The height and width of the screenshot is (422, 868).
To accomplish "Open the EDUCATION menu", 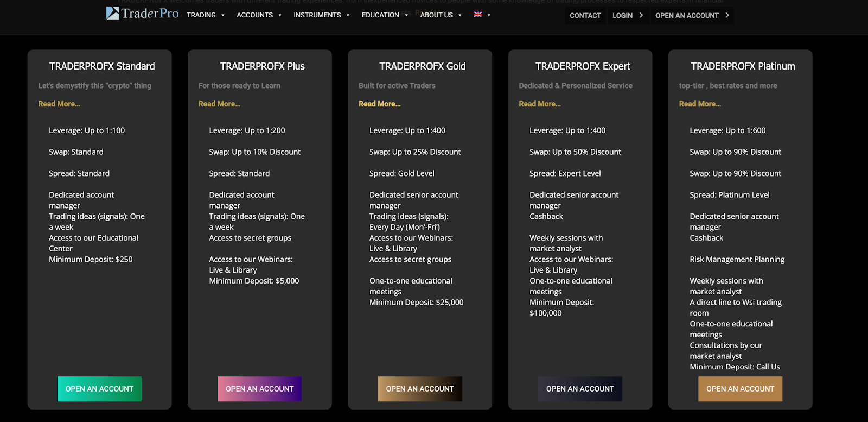I will (380, 15).
